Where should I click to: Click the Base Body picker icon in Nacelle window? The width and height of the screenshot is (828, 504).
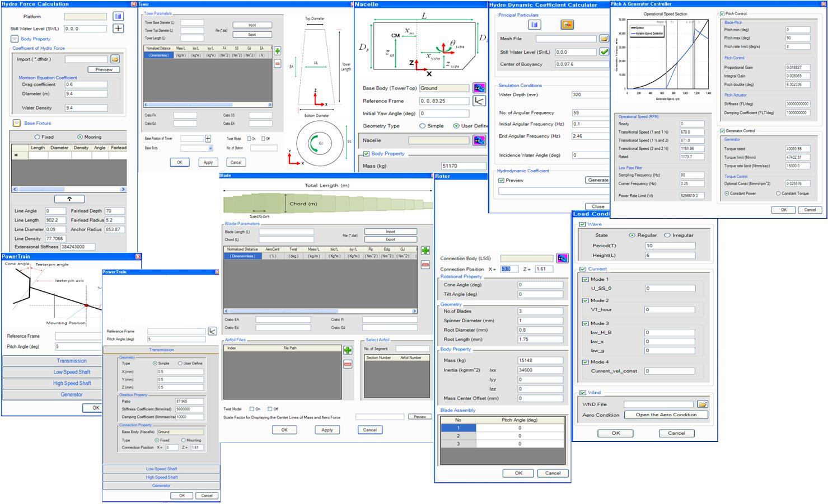click(479, 88)
